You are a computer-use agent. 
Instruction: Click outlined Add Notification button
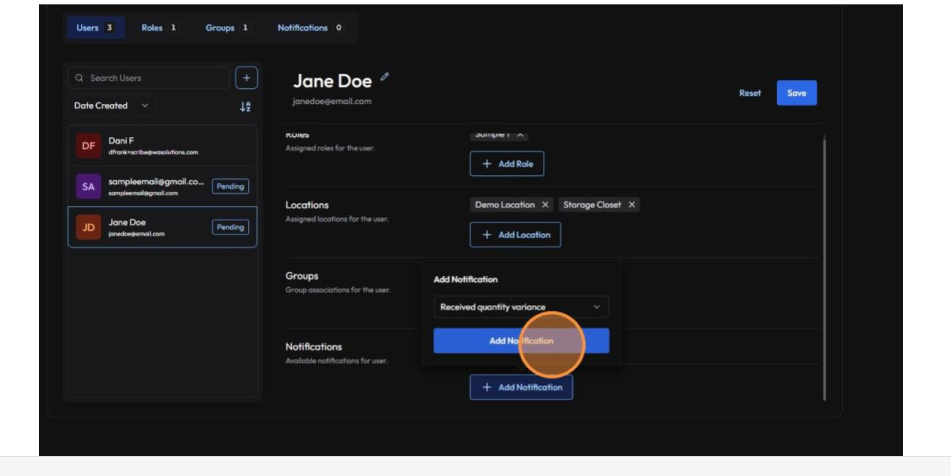click(521, 387)
